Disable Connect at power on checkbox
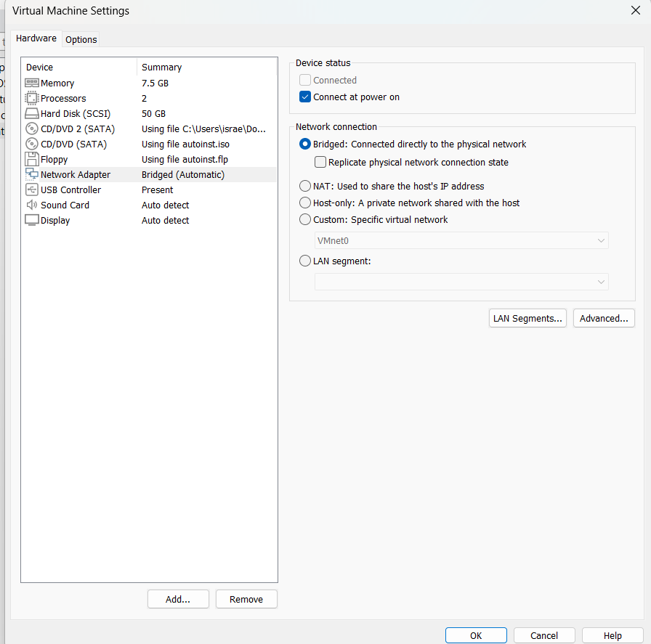Viewport: 651px width, 644px height. [x=305, y=97]
